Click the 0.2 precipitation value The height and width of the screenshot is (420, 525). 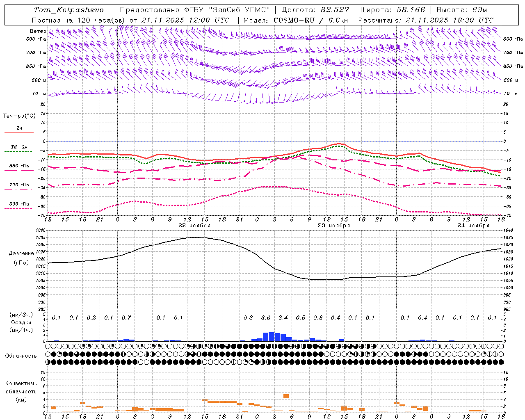(x=91, y=318)
